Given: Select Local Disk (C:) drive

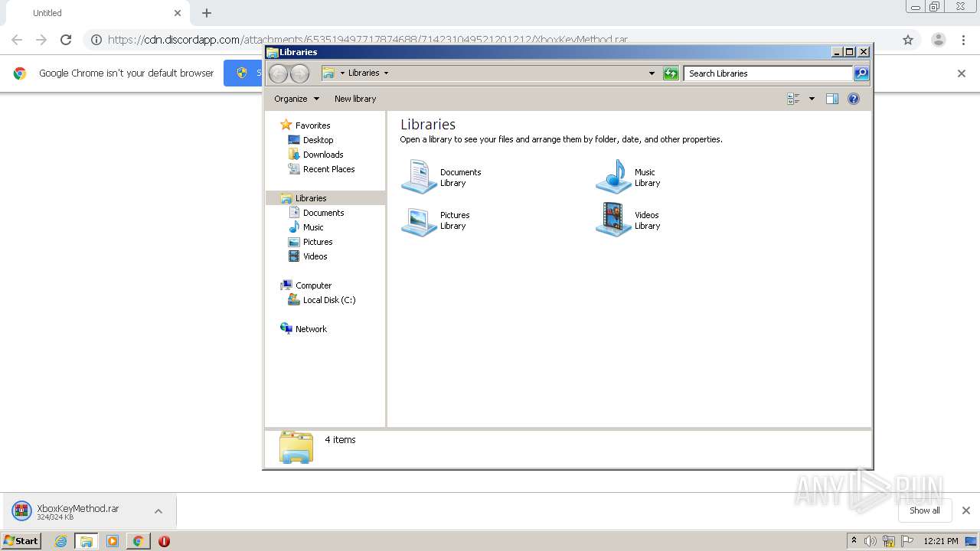Looking at the screenshot, I should 328,300.
